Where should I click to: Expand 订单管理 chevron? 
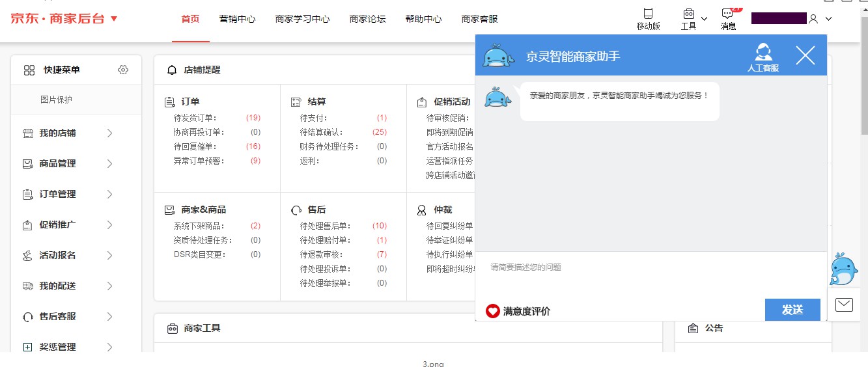[109, 194]
